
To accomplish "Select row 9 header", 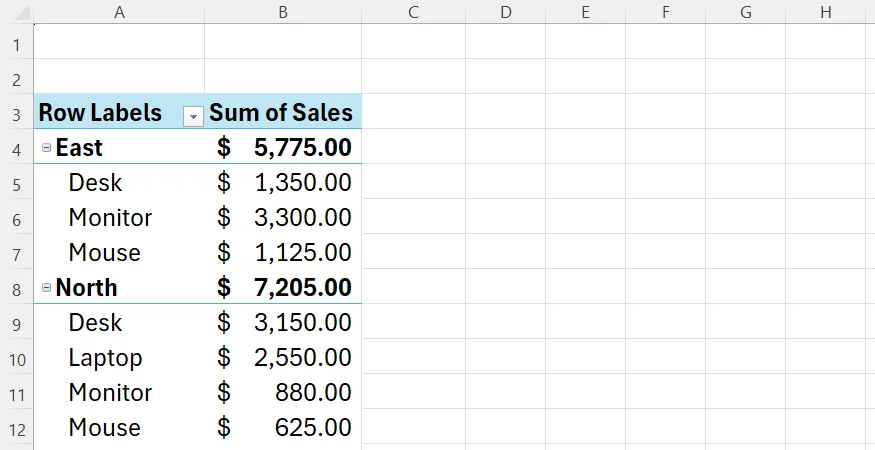I will pyautogui.click(x=17, y=322).
